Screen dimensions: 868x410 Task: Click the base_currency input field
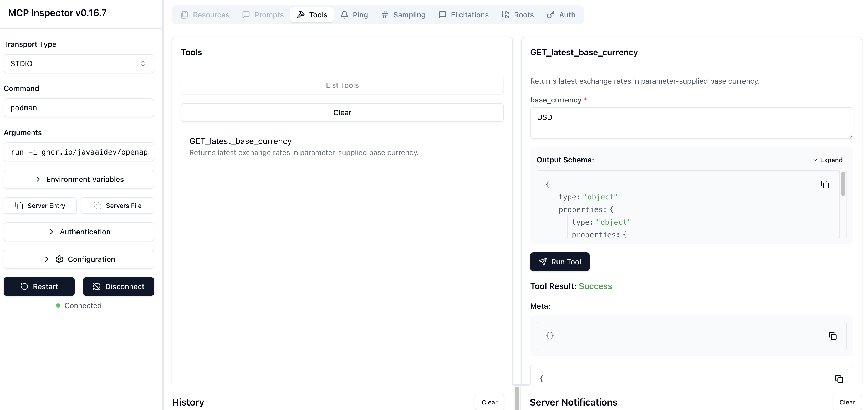pyautogui.click(x=691, y=123)
